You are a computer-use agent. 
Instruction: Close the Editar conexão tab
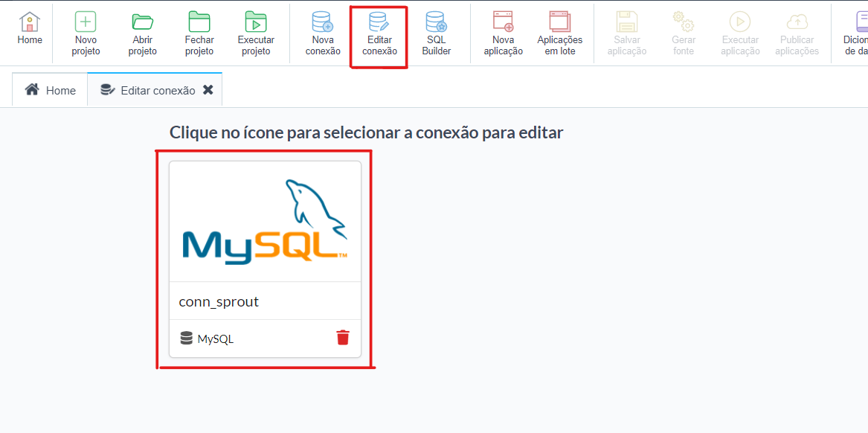coord(208,90)
